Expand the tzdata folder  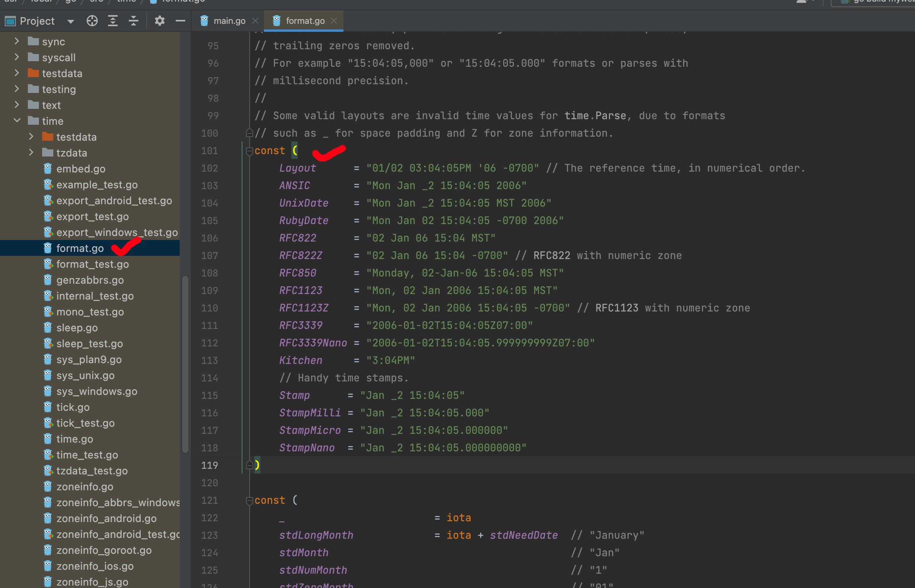point(31,153)
